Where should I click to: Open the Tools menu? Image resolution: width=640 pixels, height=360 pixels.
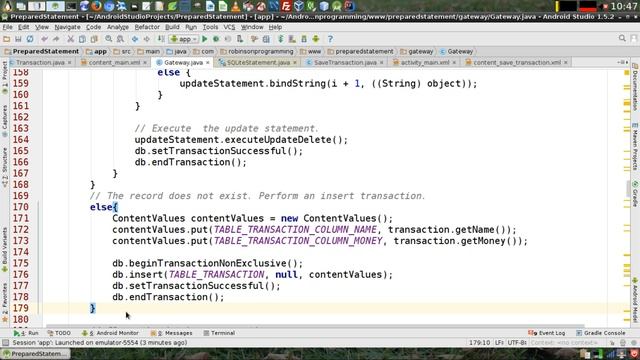click(210, 27)
